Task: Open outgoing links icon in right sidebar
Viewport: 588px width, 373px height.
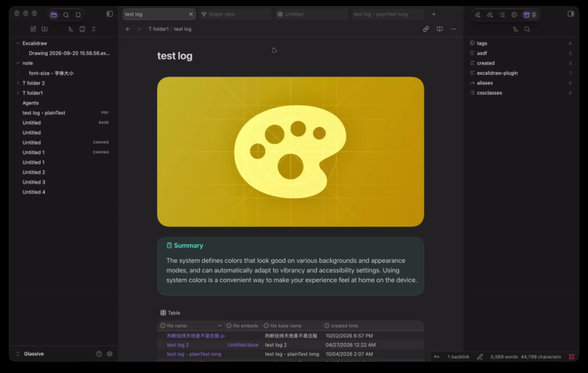Action: (x=490, y=15)
